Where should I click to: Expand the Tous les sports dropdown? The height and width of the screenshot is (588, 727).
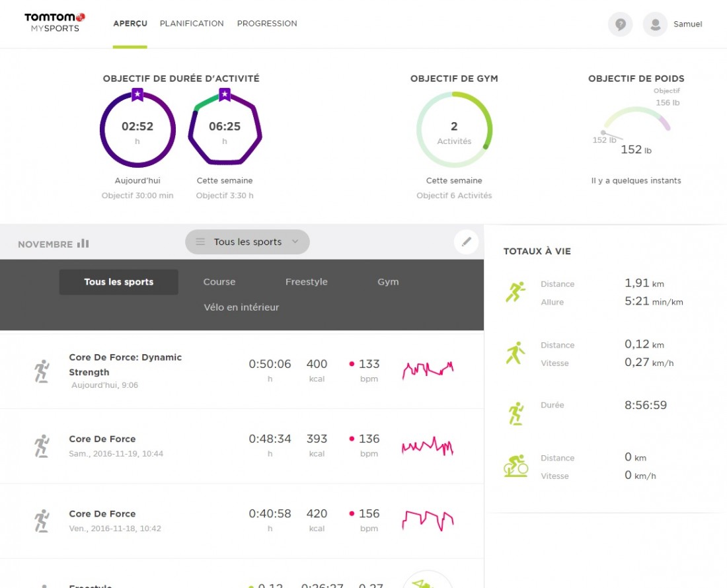[x=247, y=242]
